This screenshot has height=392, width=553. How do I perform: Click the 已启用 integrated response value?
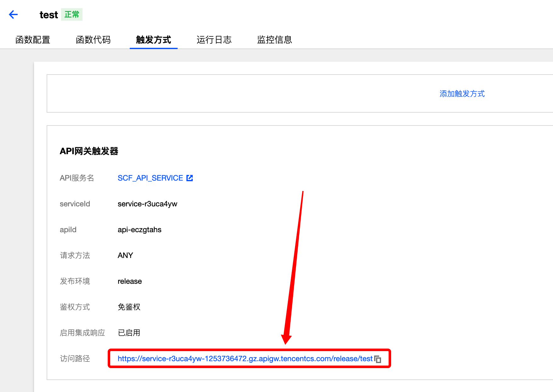[x=129, y=333]
